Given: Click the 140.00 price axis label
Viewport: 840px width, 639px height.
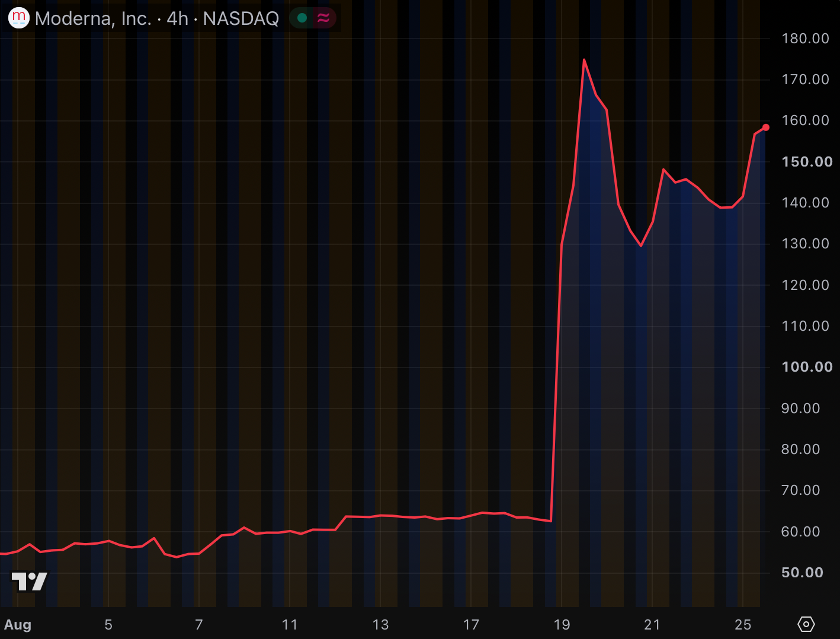Looking at the screenshot, I should click(x=805, y=203).
